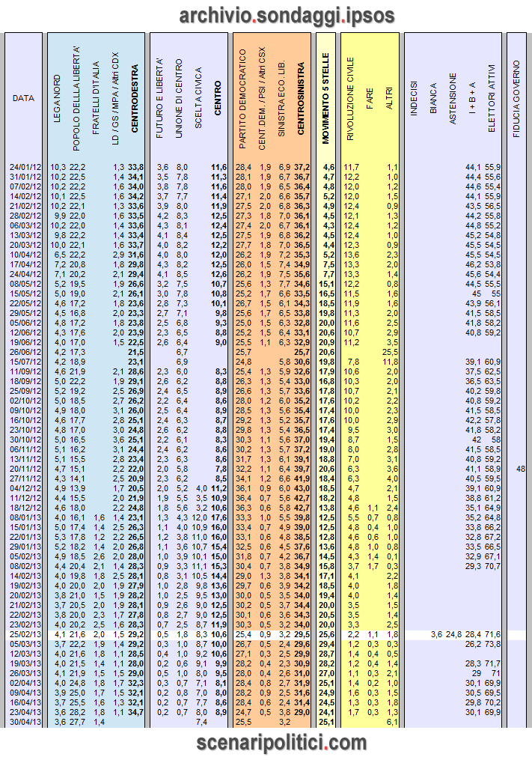Click Partito Democratico value 36,4 in 11/12/12 row
The width and height of the screenshot is (532, 760).
pyautogui.click(x=243, y=498)
